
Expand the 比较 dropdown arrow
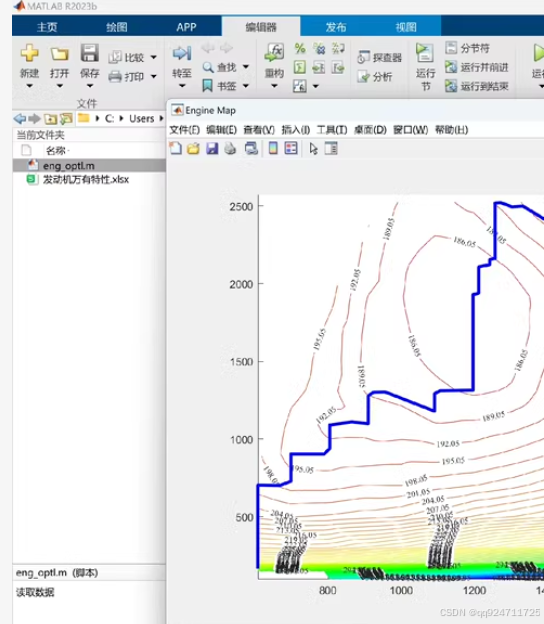pyautogui.click(x=154, y=57)
